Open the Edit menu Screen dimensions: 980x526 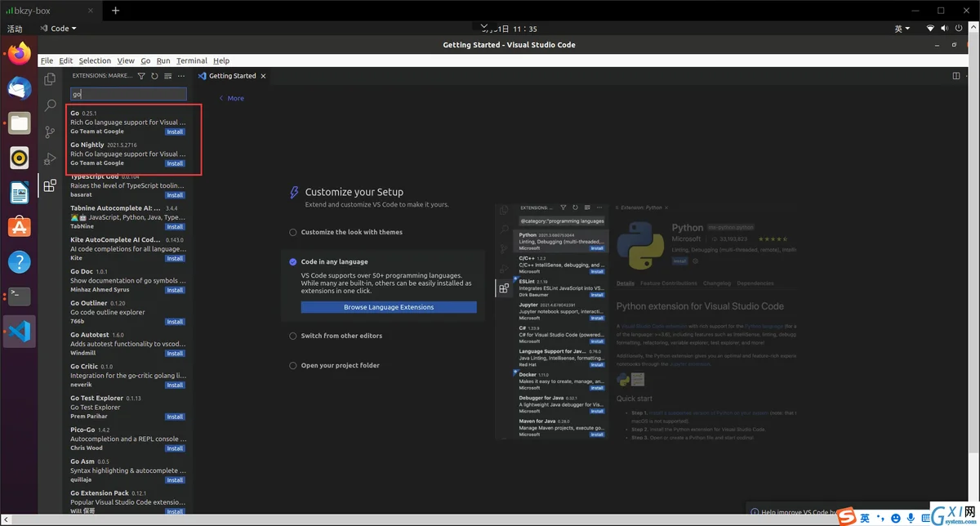tap(66, 60)
